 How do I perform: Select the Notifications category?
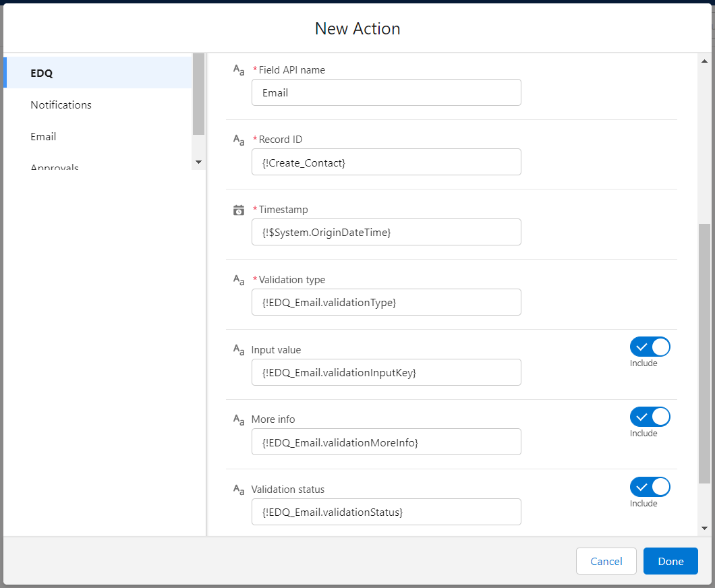pyautogui.click(x=61, y=105)
